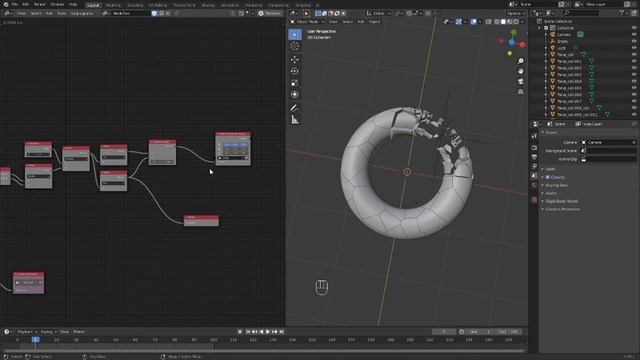Click the outliner filter funnel icon
Image resolution: width=640 pixels, height=360 pixels.
point(622,13)
